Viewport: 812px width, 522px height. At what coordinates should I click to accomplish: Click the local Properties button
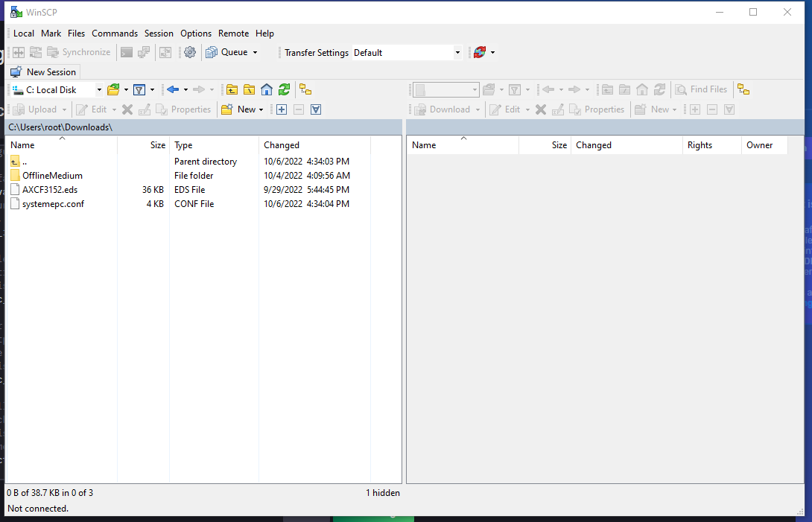(x=184, y=109)
